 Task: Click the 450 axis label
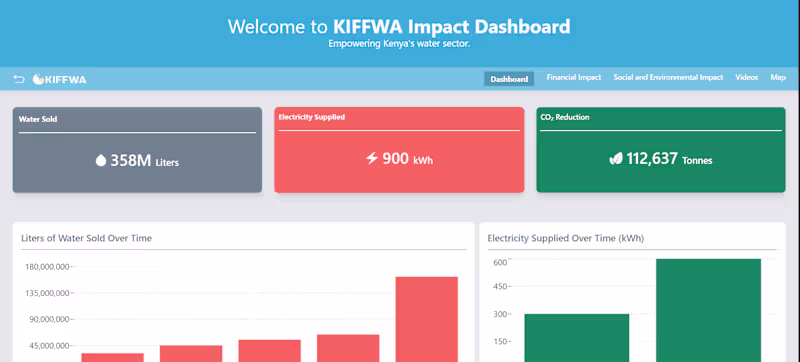pos(499,287)
